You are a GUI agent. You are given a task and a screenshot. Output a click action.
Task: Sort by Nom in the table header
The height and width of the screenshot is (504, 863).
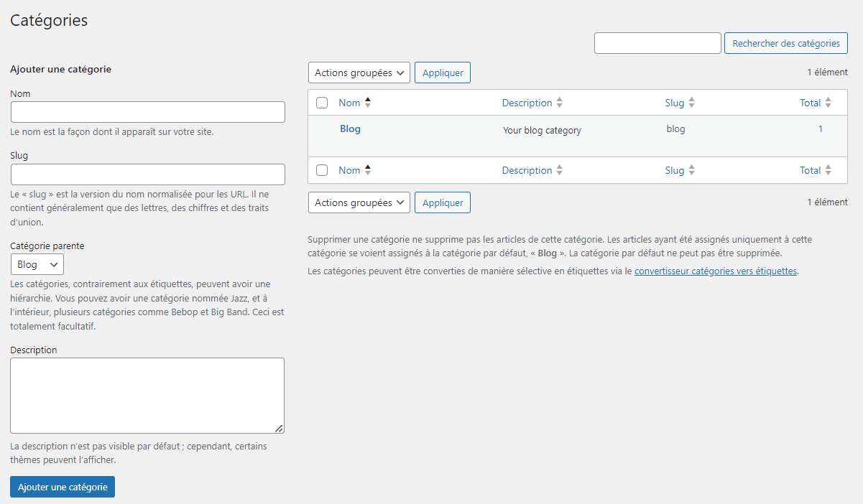coord(349,103)
